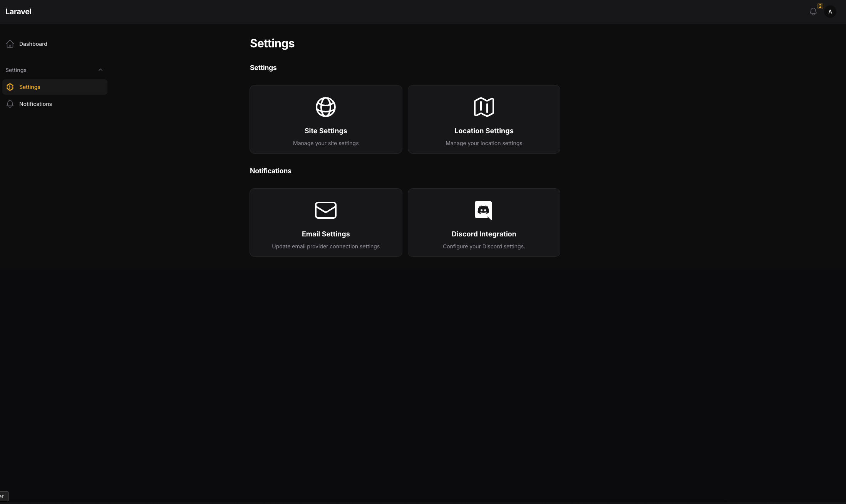Click the map icon in Location Settings
846x504 pixels.
[x=484, y=107]
